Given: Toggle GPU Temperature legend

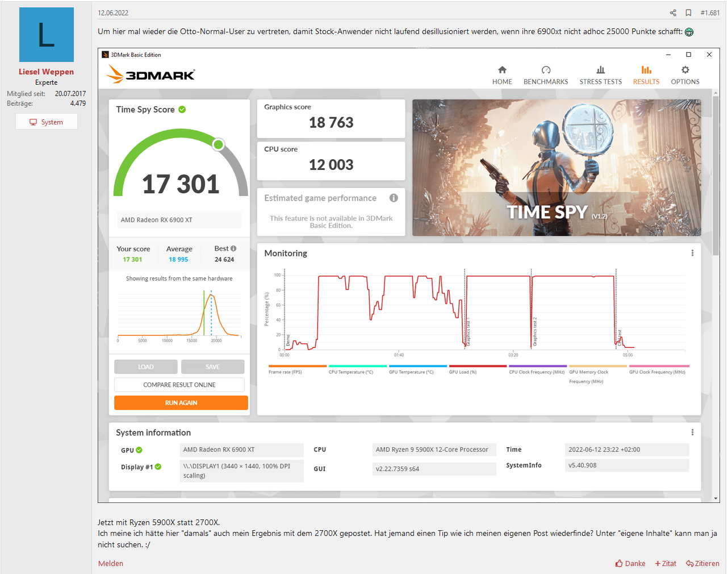Looking at the screenshot, I should point(417,369).
